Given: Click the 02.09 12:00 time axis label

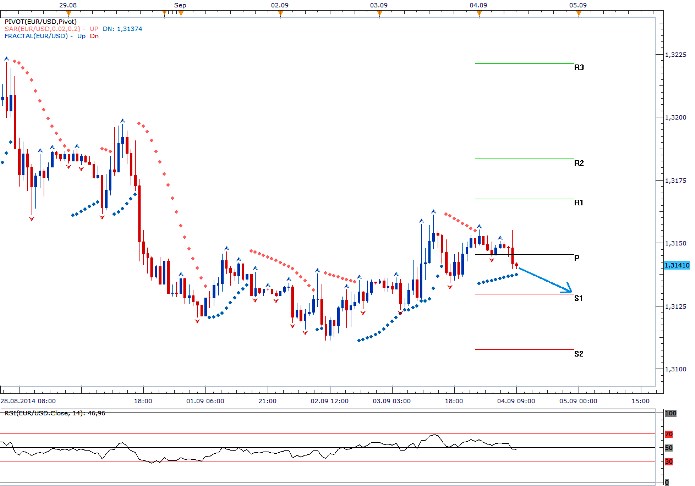Looking at the screenshot, I should (329, 401).
